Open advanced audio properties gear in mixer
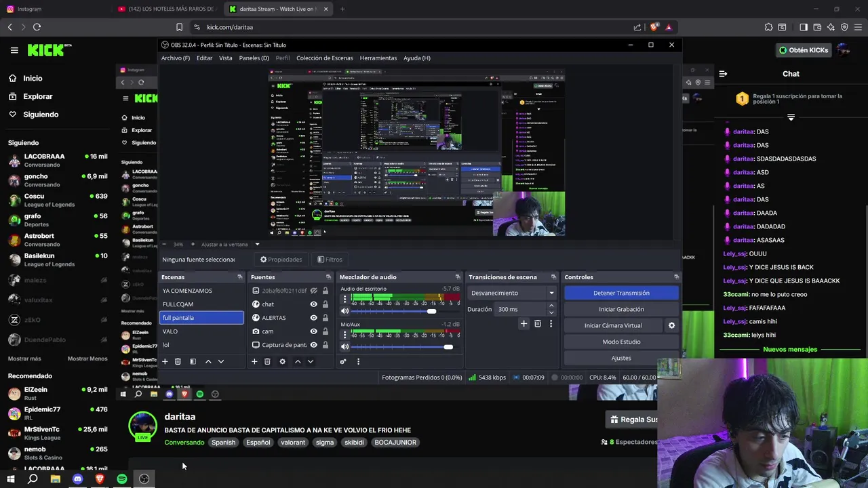The image size is (868, 488). [x=343, y=362]
